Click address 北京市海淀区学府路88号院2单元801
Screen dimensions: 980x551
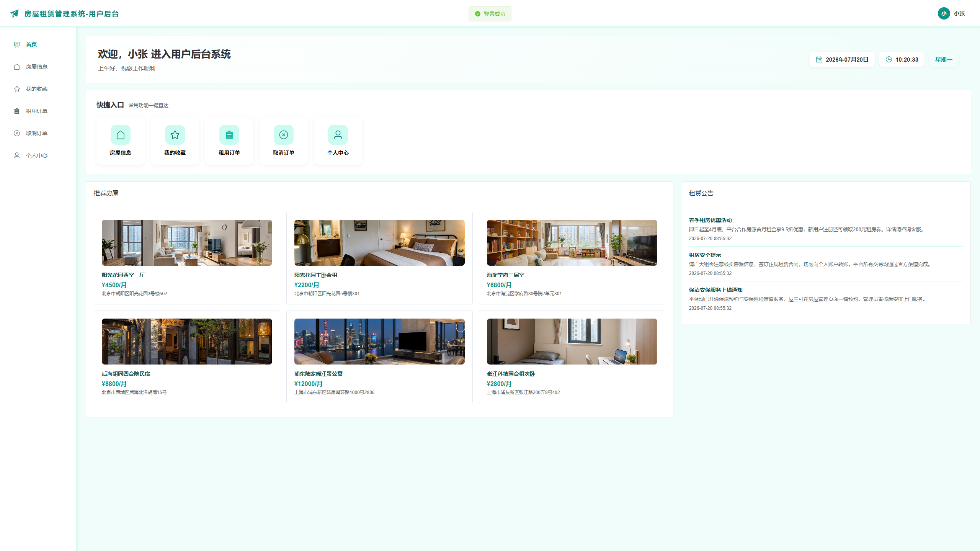tap(524, 294)
